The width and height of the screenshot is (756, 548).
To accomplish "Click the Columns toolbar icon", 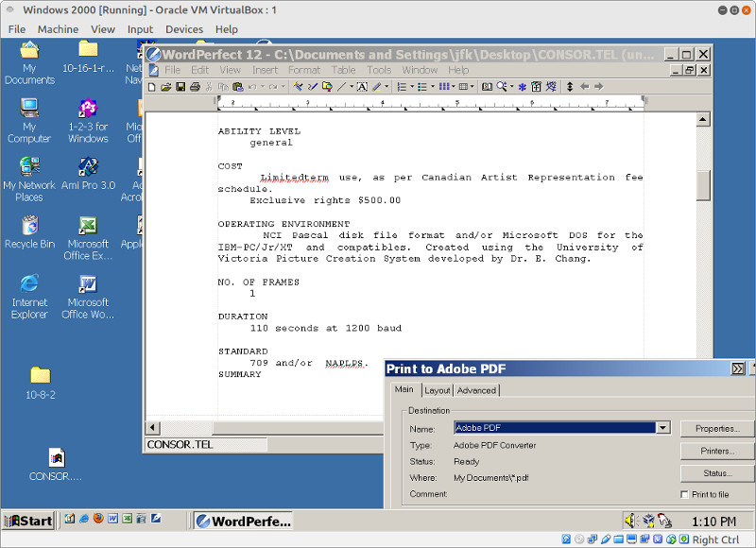I will [x=443, y=87].
